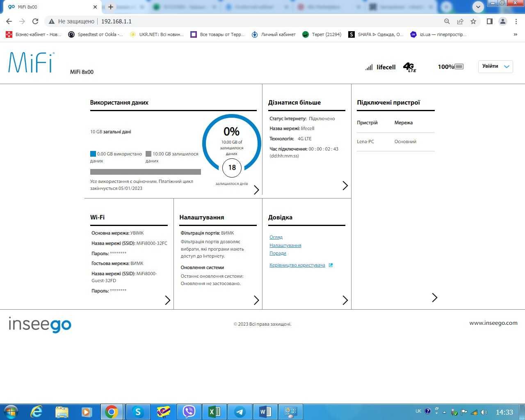This screenshot has height=420, width=525.
Task: Reload the page
Action: (35, 21)
